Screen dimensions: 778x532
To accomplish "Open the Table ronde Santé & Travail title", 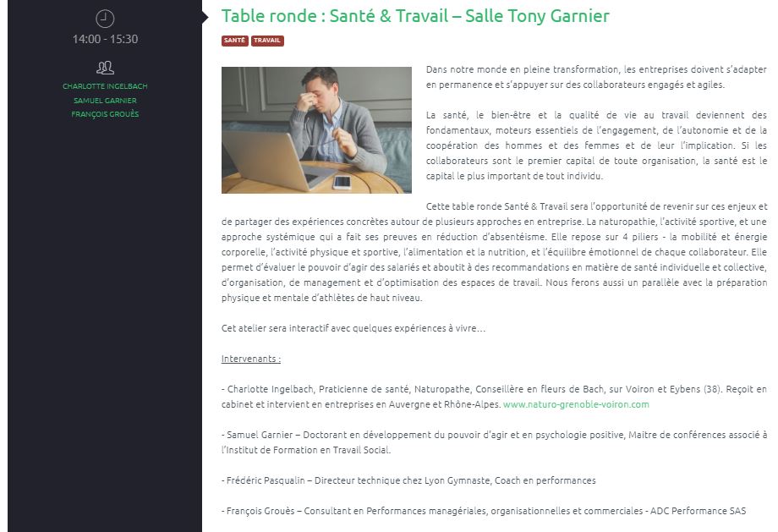I will point(415,16).
